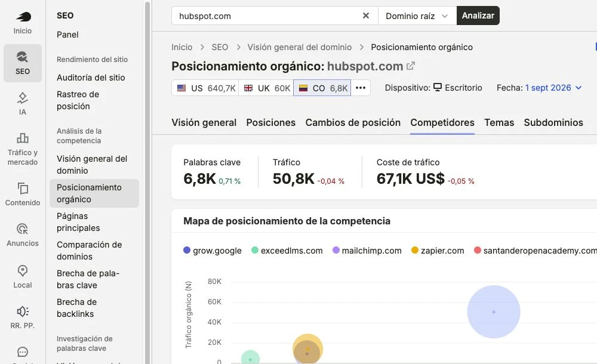Select the CO database flag
The width and height of the screenshot is (597, 364).
tap(322, 88)
